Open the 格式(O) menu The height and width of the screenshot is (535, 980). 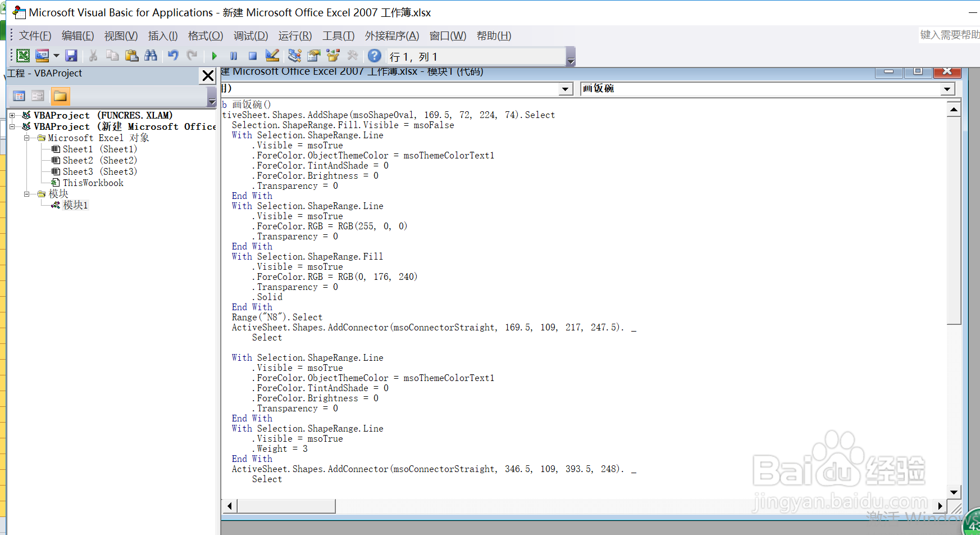click(206, 36)
